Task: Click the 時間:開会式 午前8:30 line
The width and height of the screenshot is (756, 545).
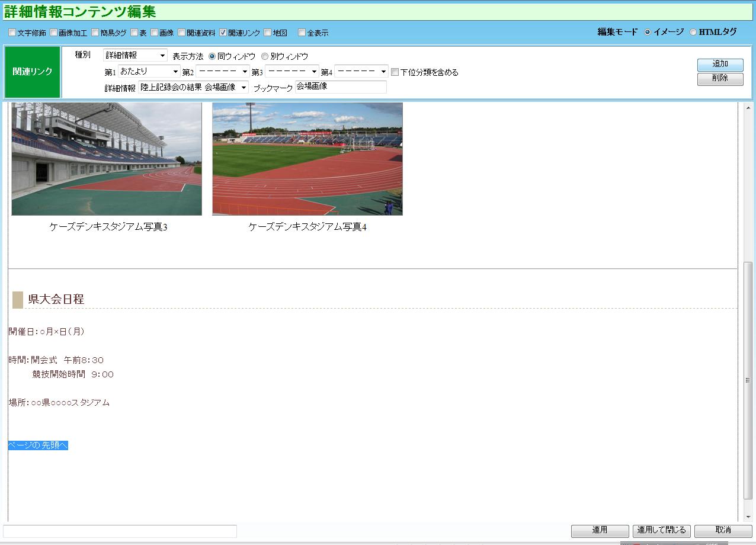Action: (x=56, y=360)
